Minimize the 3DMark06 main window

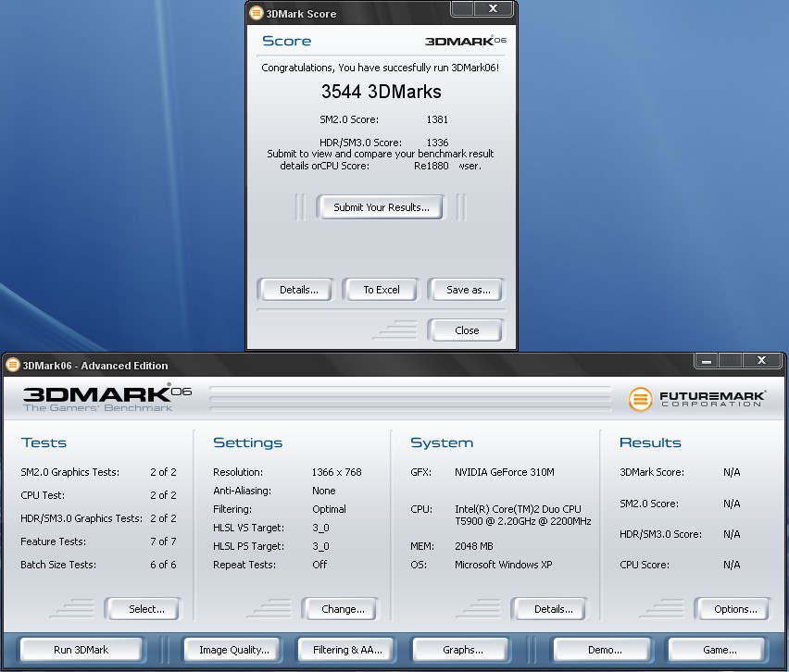[707, 361]
